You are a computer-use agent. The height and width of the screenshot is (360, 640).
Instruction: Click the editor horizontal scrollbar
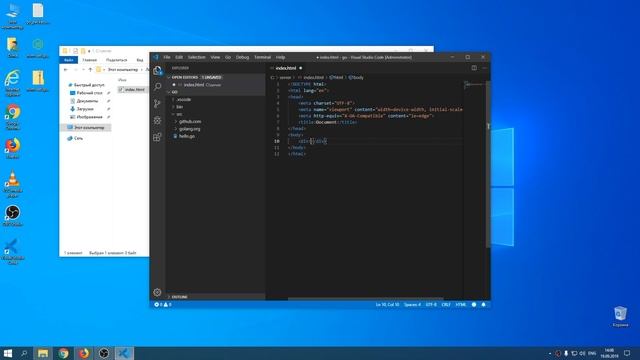coord(365,299)
